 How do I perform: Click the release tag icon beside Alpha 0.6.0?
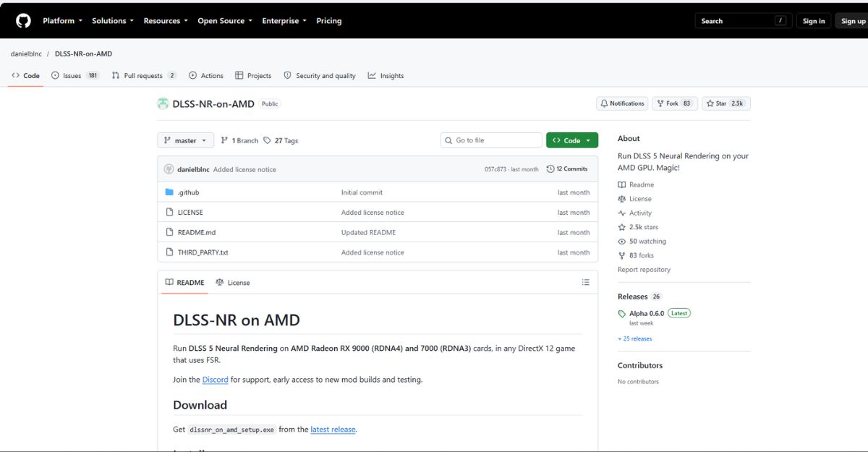(622, 314)
